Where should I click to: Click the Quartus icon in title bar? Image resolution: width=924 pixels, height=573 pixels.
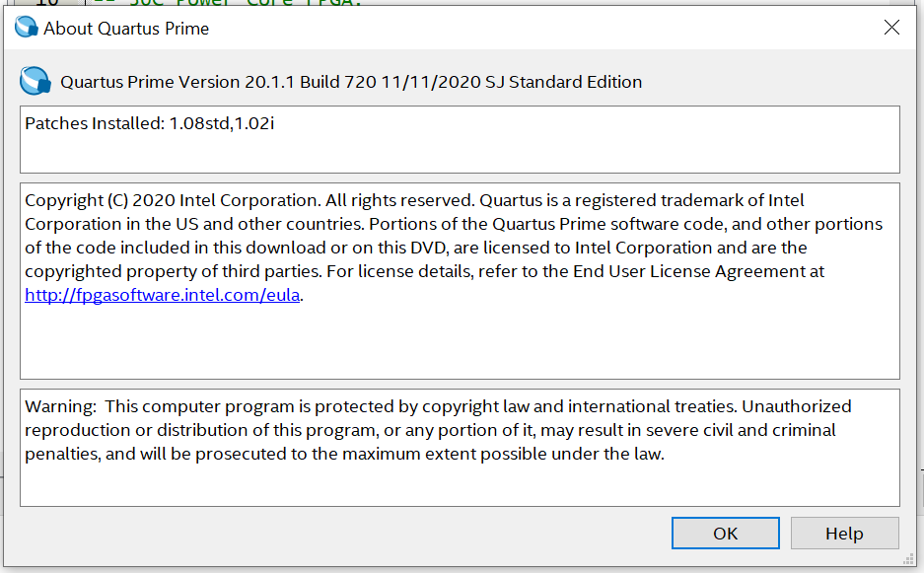click(26, 28)
